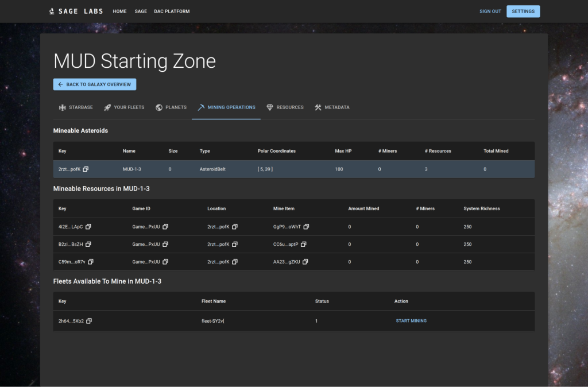Open DAC Platform in top navigation
Screen dimensions: 588x387
[172, 11]
